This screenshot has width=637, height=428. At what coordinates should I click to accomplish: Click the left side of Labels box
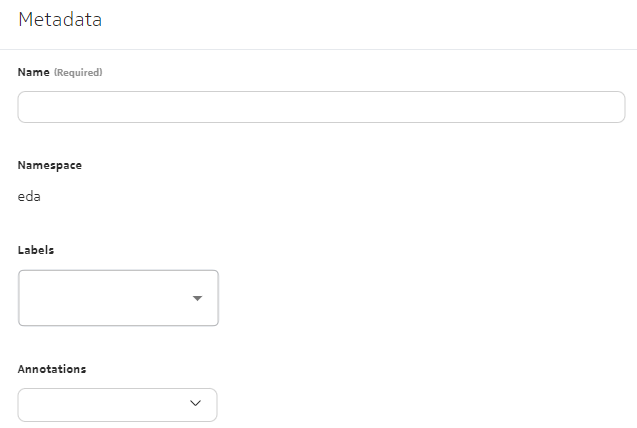(35, 298)
